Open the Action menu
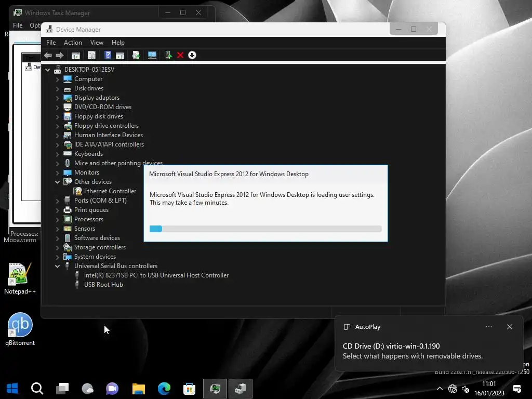Image resolution: width=532 pixels, height=399 pixels. pyautogui.click(x=73, y=43)
